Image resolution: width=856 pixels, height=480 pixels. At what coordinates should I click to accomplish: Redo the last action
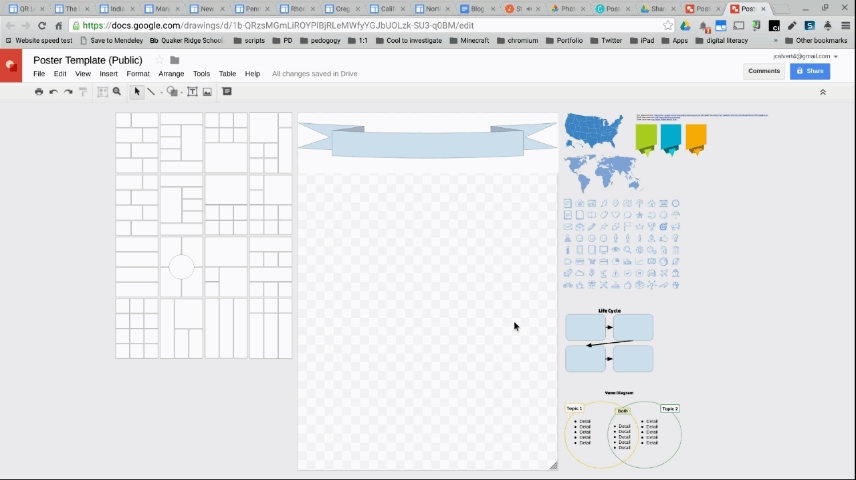click(68, 92)
